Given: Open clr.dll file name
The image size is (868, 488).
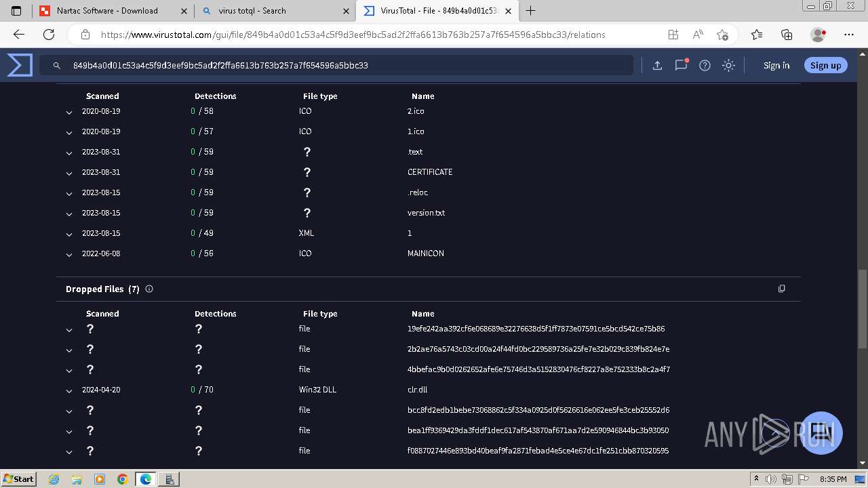Looking at the screenshot, I should (x=417, y=390).
